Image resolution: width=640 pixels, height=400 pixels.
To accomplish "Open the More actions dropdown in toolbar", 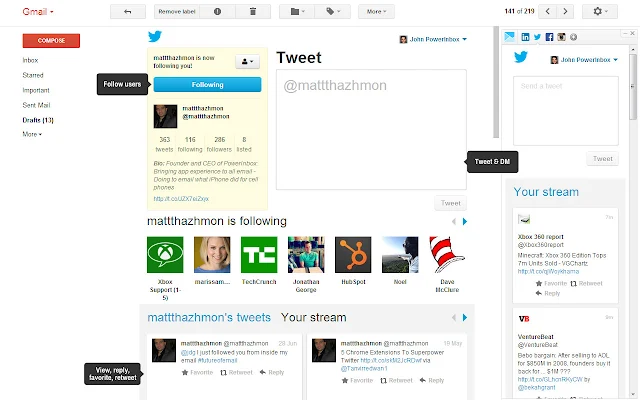I will tap(376, 11).
